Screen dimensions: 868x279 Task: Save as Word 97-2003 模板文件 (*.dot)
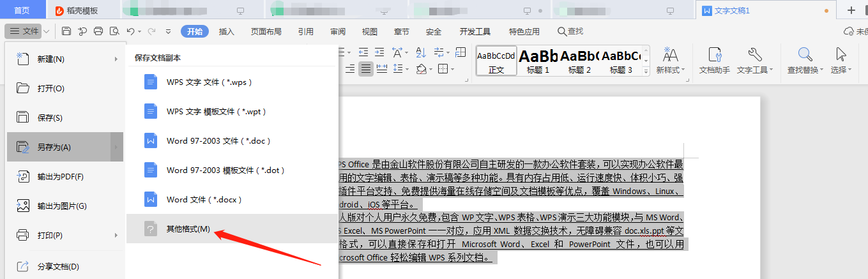coord(232,170)
